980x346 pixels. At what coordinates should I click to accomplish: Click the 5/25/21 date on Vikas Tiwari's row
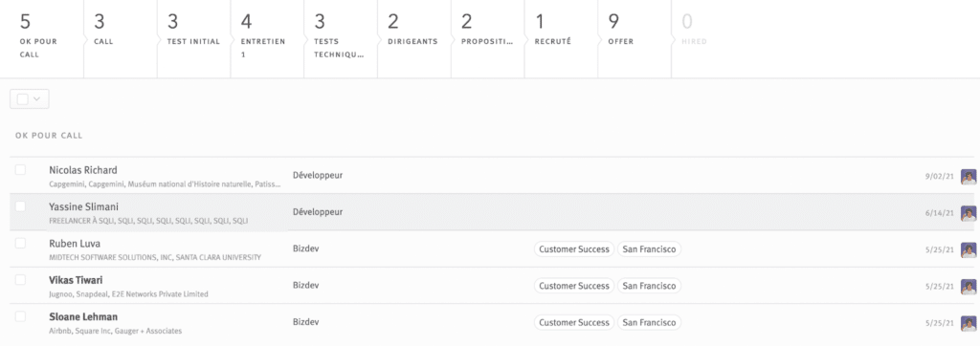click(940, 287)
